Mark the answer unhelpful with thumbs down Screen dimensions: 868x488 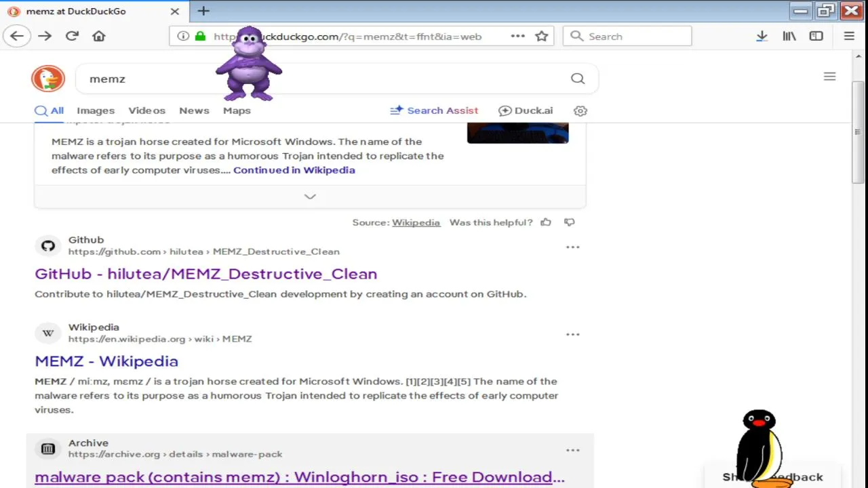click(x=569, y=222)
